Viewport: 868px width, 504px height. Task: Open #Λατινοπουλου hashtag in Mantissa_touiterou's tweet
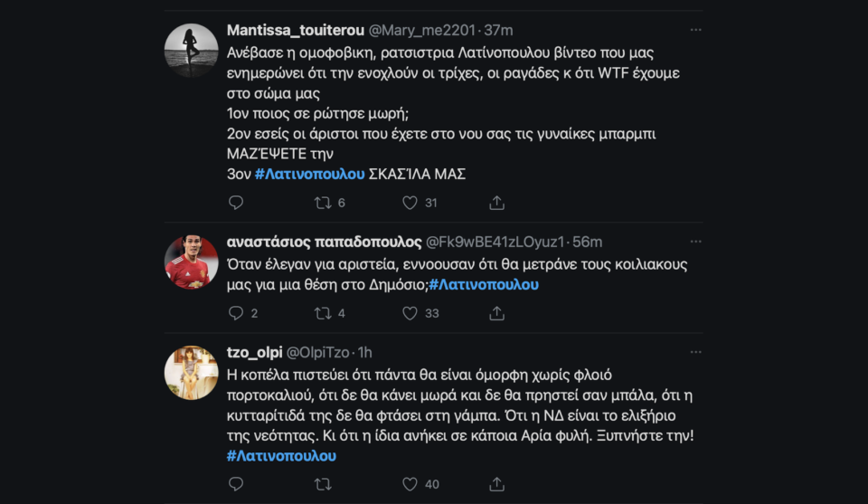pos(309,174)
